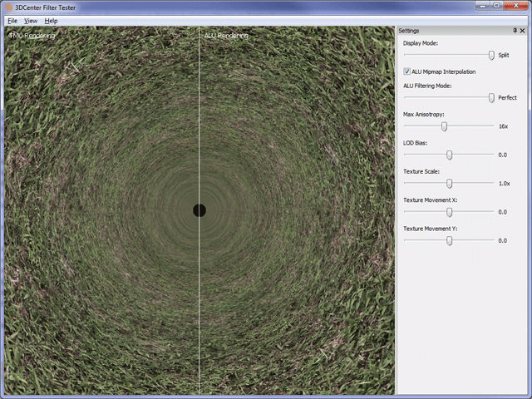Click the 3DCenter Filter Tester title bar icon

click(x=7, y=7)
